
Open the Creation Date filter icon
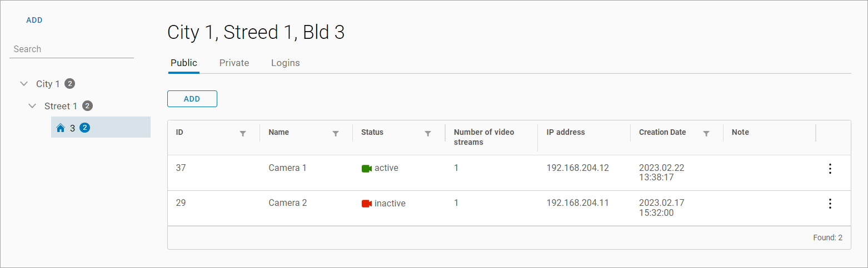(x=706, y=134)
